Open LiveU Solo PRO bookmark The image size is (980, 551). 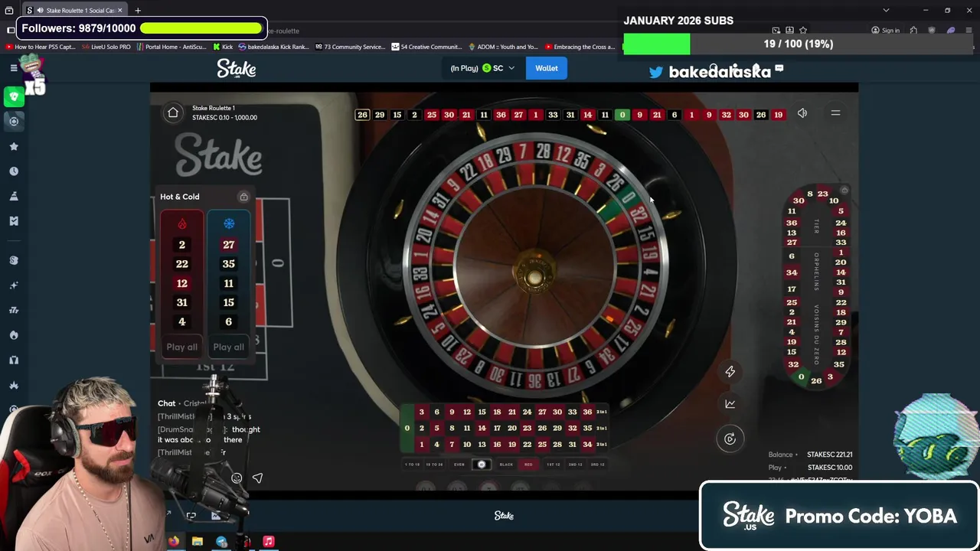106,47
